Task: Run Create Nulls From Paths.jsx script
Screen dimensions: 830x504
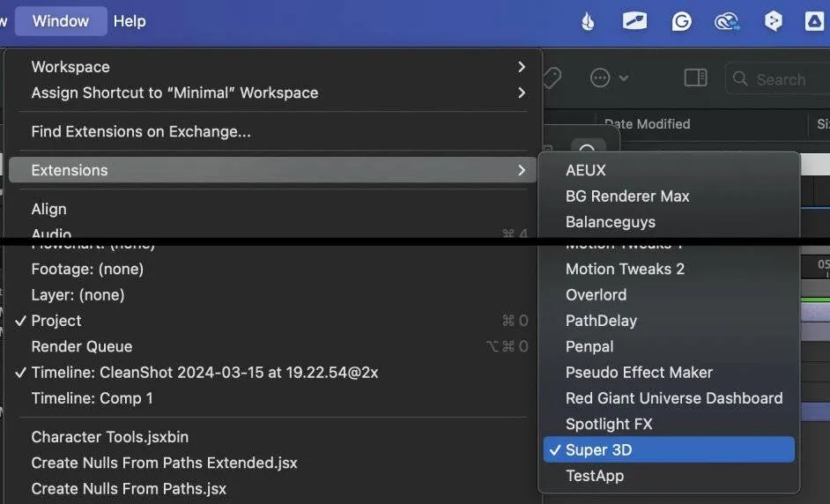Action: point(272,489)
